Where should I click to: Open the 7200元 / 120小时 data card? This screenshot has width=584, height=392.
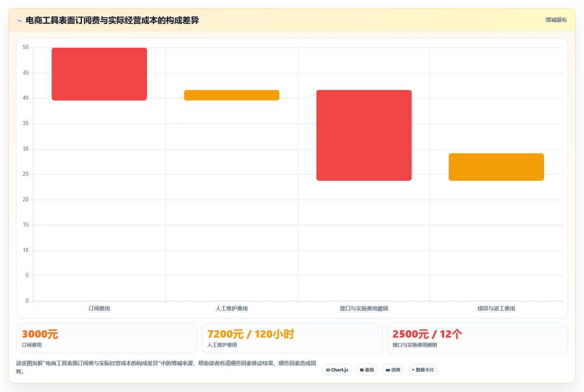292,338
